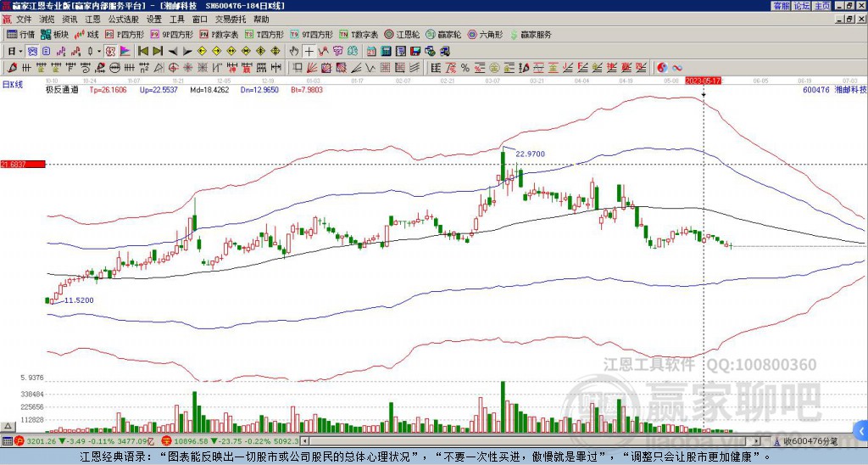Open the 公式选股 menu

[x=124, y=20]
